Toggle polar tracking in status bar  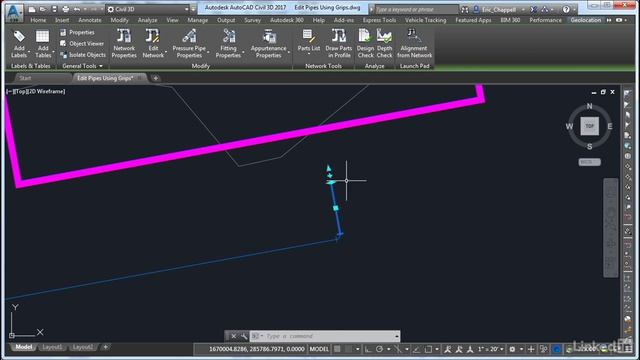(x=380, y=349)
